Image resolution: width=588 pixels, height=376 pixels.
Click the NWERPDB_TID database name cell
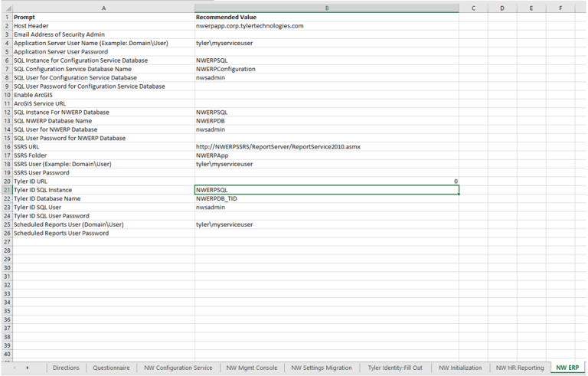coord(326,198)
